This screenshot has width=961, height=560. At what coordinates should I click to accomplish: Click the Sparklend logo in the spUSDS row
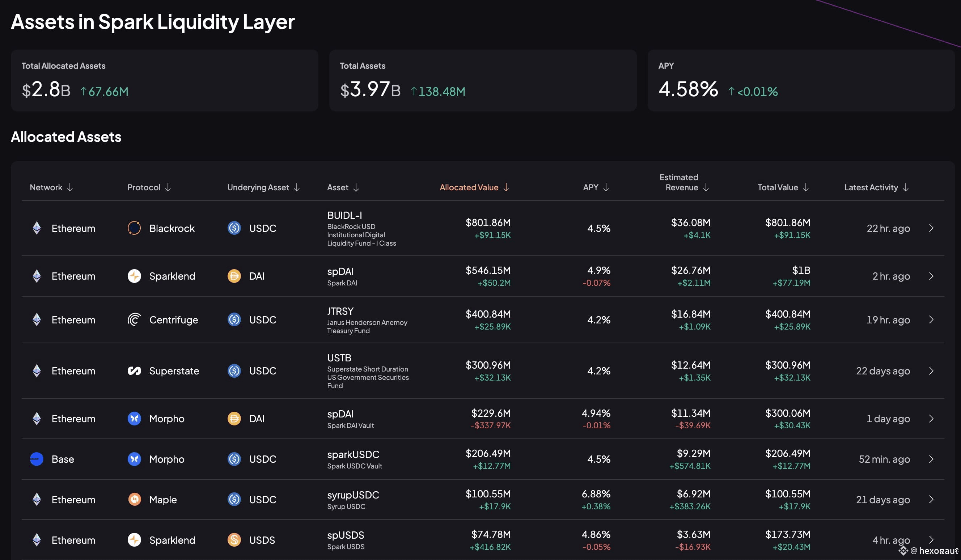tap(134, 540)
